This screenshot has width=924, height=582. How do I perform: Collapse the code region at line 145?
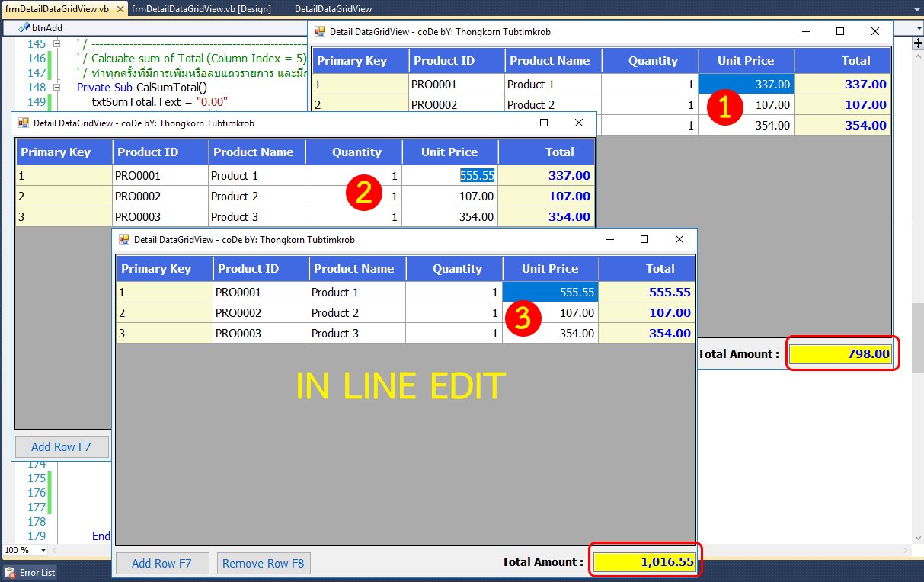pyautogui.click(x=56, y=44)
